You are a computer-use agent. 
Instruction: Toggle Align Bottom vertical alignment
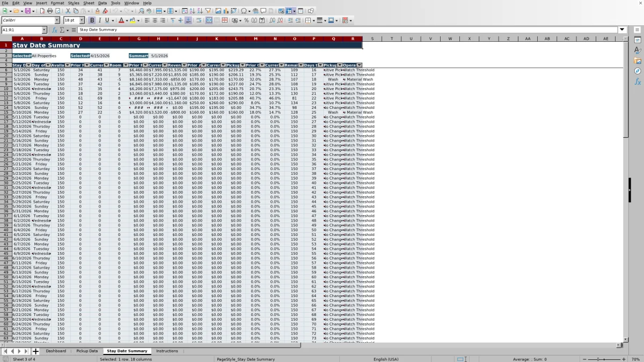[188, 20]
